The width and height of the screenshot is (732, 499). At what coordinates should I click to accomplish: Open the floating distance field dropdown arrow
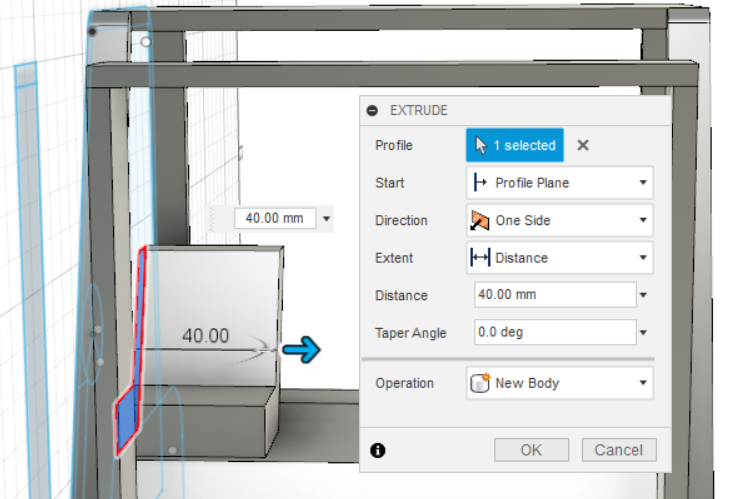click(327, 218)
